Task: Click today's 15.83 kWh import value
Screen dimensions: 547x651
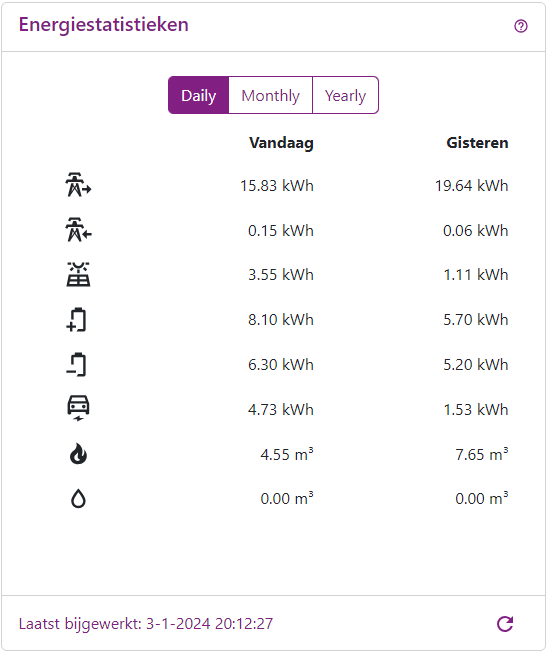Action: (x=277, y=186)
